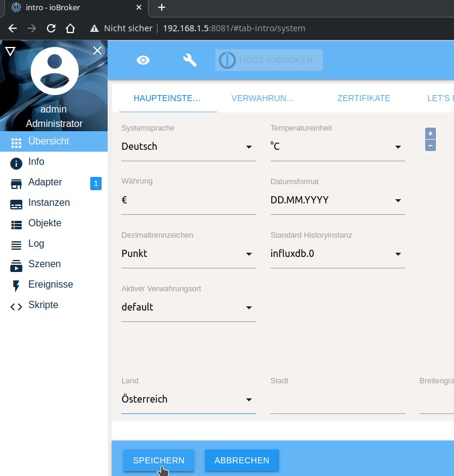The width and height of the screenshot is (454, 476).
Task: Open Objekte list in sidebar
Action: click(x=44, y=223)
